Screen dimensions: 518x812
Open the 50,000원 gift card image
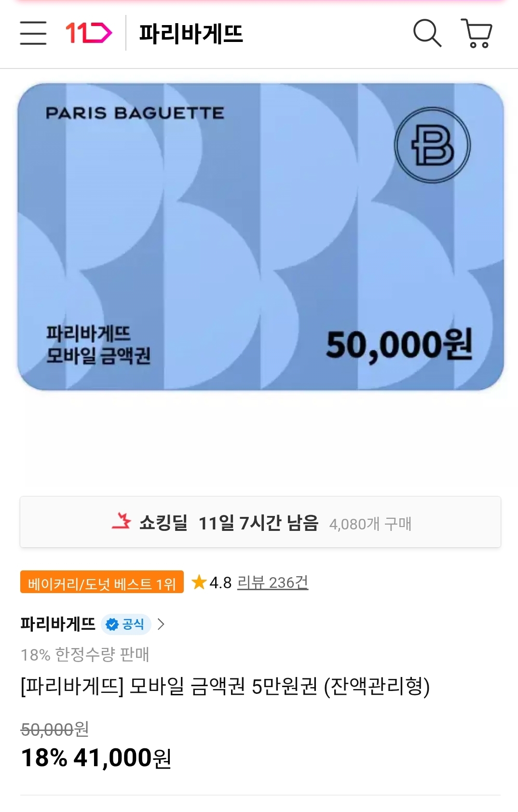tap(260, 236)
